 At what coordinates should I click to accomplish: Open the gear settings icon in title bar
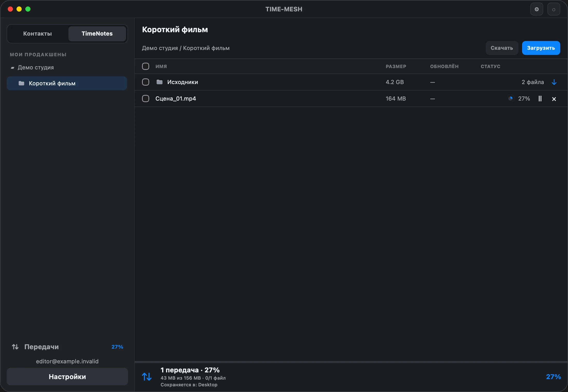click(537, 9)
